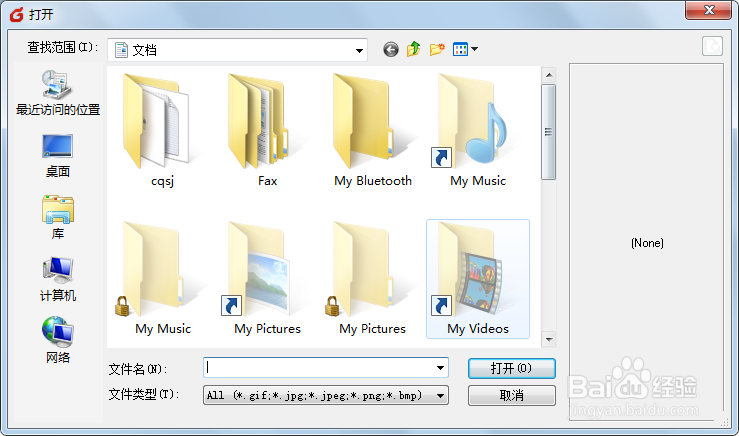Select the My Videos folder
The image size is (739, 436).
pyautogui.click(x=478, y=279)
